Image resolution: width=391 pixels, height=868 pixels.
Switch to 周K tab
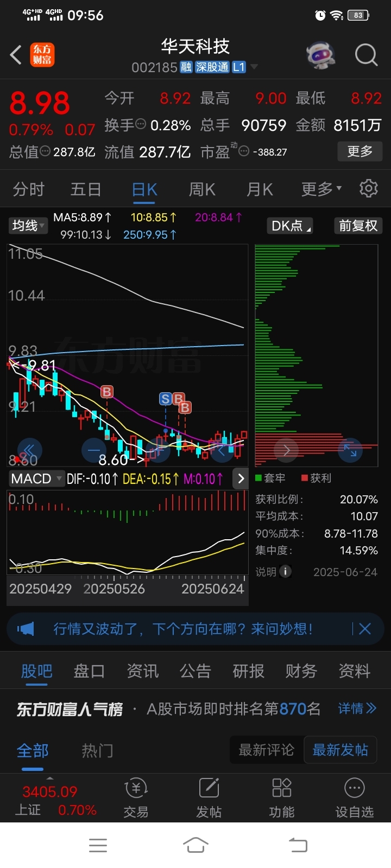[202, 189]
